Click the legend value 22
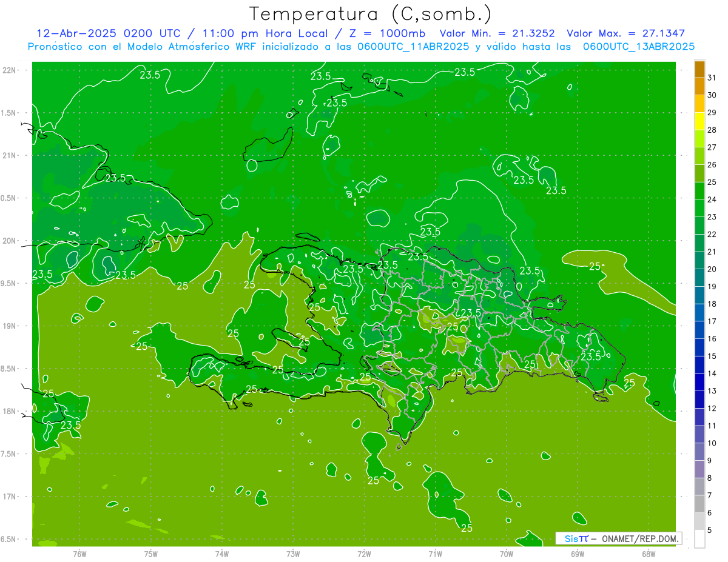 tap(712, 235)
